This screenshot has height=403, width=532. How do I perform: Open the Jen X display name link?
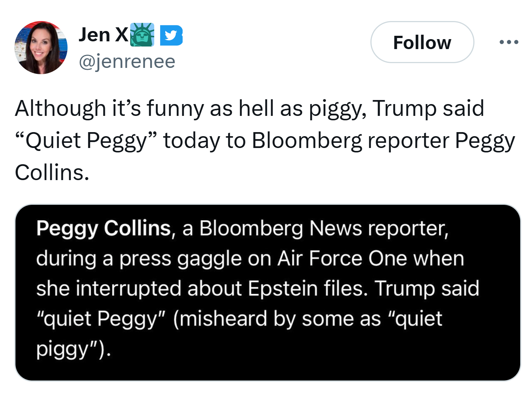click(103, 35)
